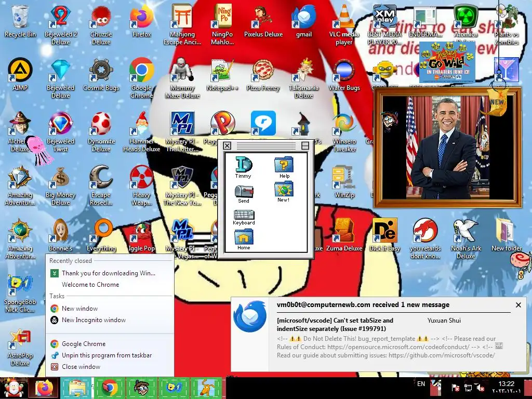The height and width of the screenshot is (399, 532).
Task: Open the Dick it Easy icon
Action: [385, 235]
